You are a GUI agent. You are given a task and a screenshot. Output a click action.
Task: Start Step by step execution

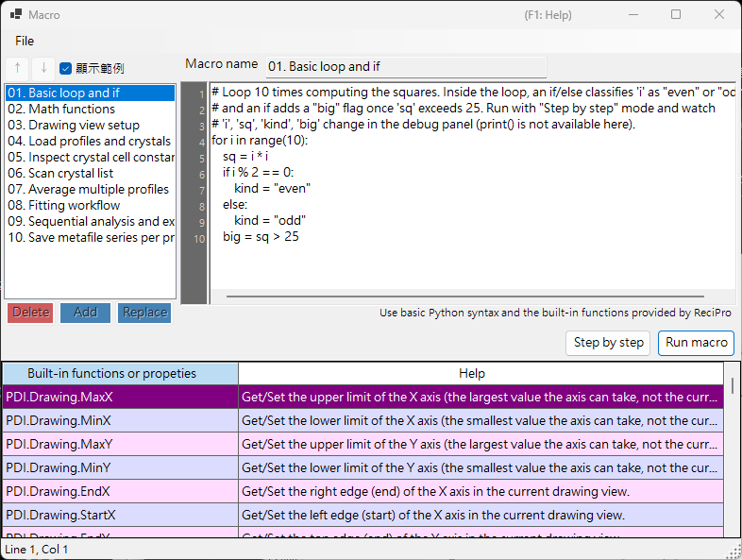coord(608,343)
